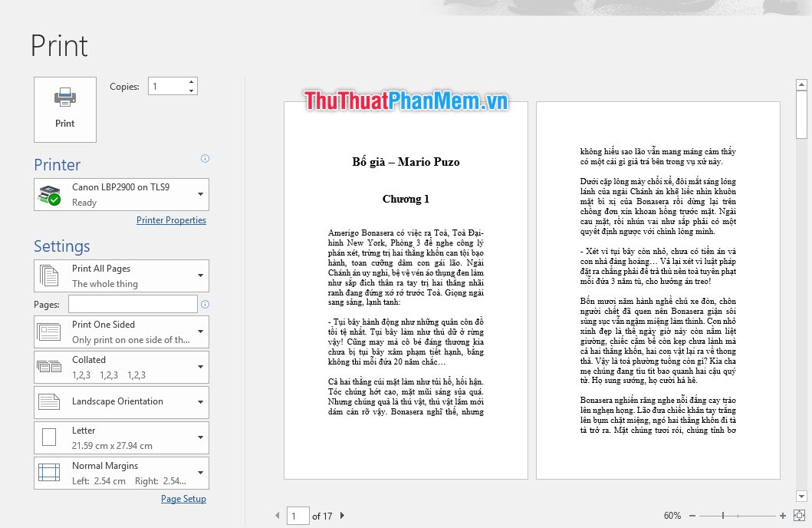Increase copies with the up spinner arrow
This screenshot has width=812, height=528.
[191, 81]
